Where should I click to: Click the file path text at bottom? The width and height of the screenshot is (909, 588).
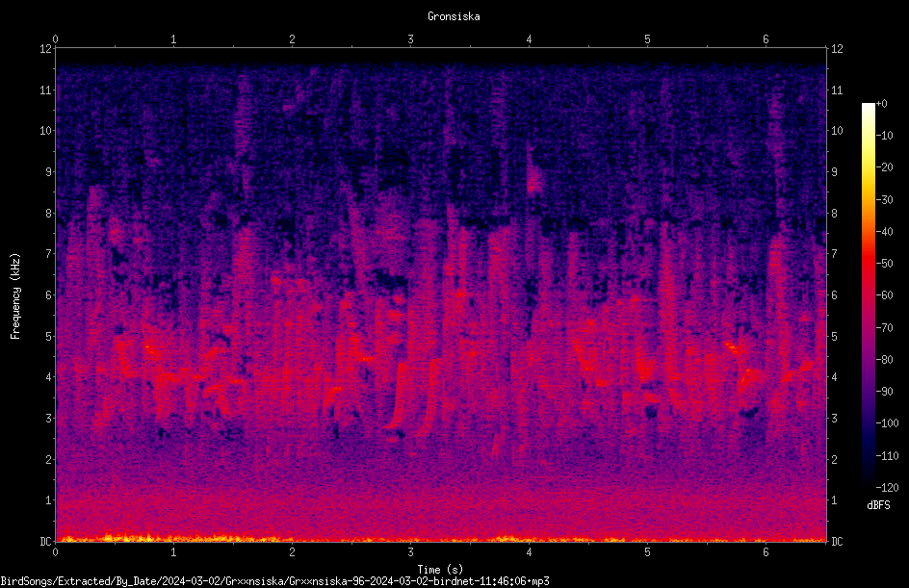(x=274, y=581)
